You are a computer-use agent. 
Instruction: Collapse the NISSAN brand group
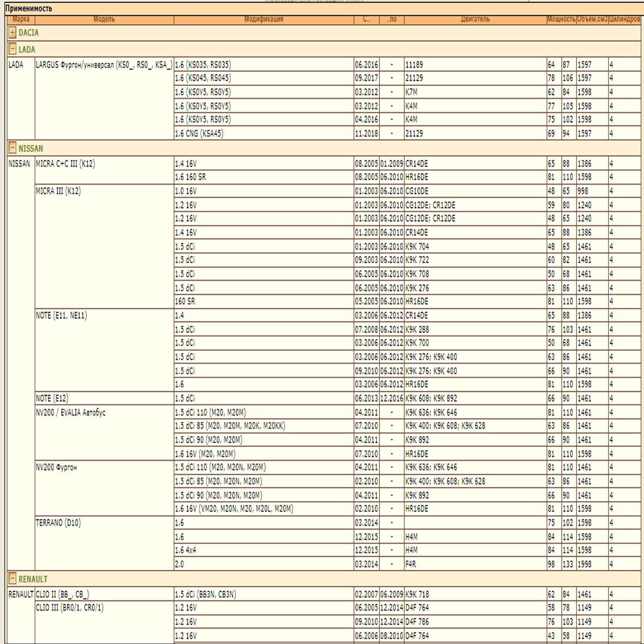pyautogui.click(x=12, y=148)
